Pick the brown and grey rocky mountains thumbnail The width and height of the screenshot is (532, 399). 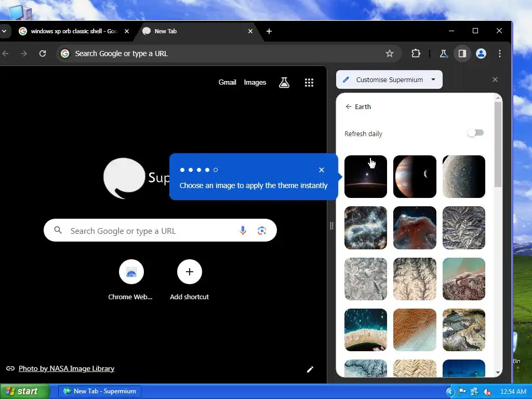point(464,330)
